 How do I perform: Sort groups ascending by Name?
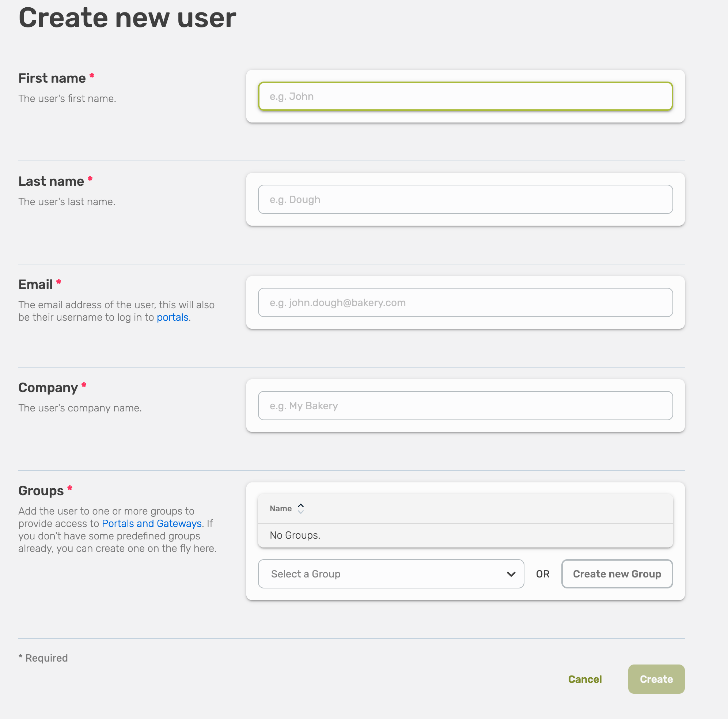[x=301, y=505]
